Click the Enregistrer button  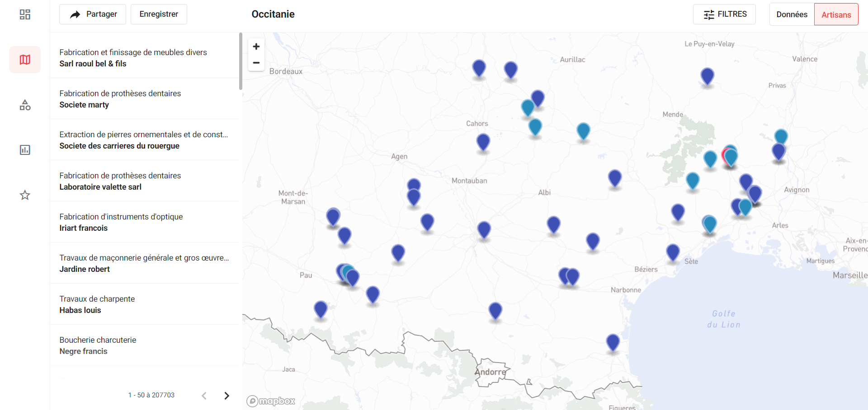click(159, 14)
